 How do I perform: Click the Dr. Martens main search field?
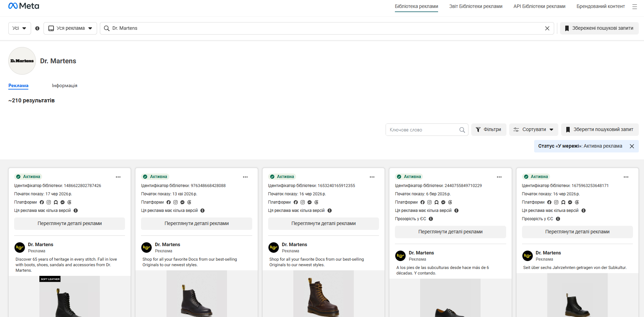click(x=327, y=28)
